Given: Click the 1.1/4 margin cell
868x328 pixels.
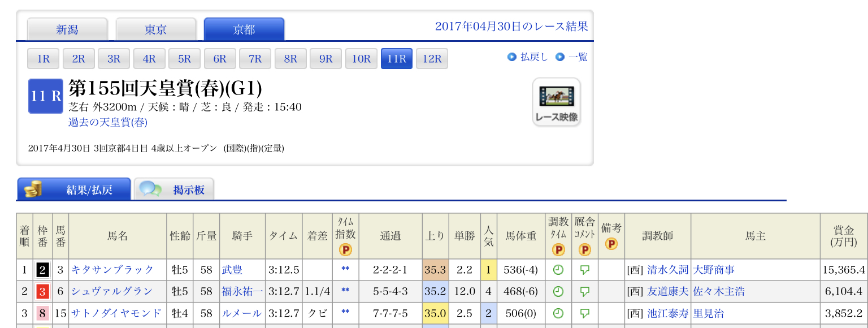Looking at the screenshot, I should (x=316, y=292).
